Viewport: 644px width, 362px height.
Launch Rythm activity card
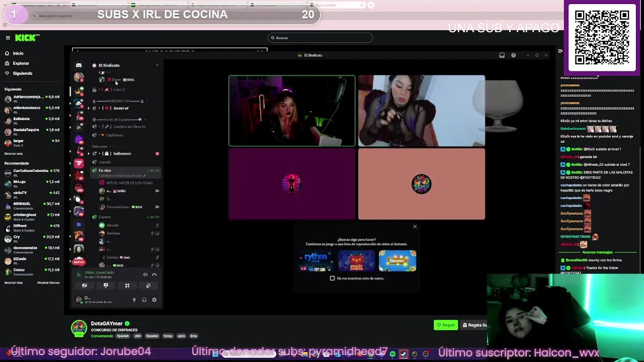coord(316,261)
